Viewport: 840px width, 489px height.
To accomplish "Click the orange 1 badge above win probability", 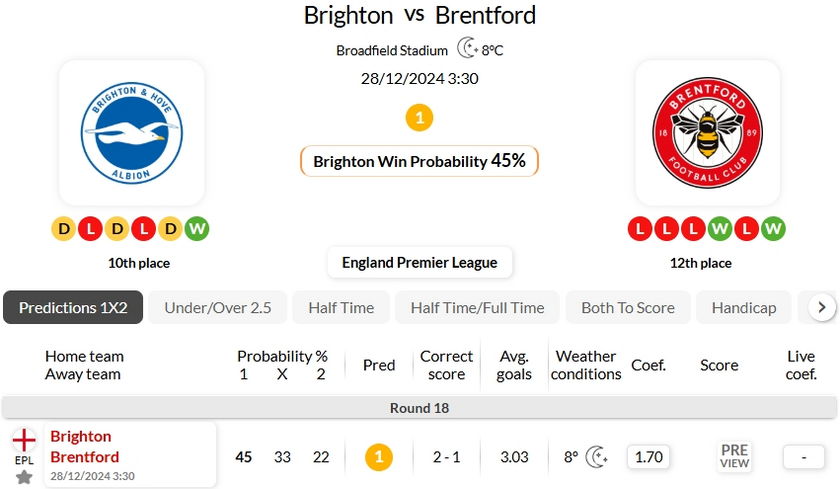I will pyautogui.click(x=419, y=118).
